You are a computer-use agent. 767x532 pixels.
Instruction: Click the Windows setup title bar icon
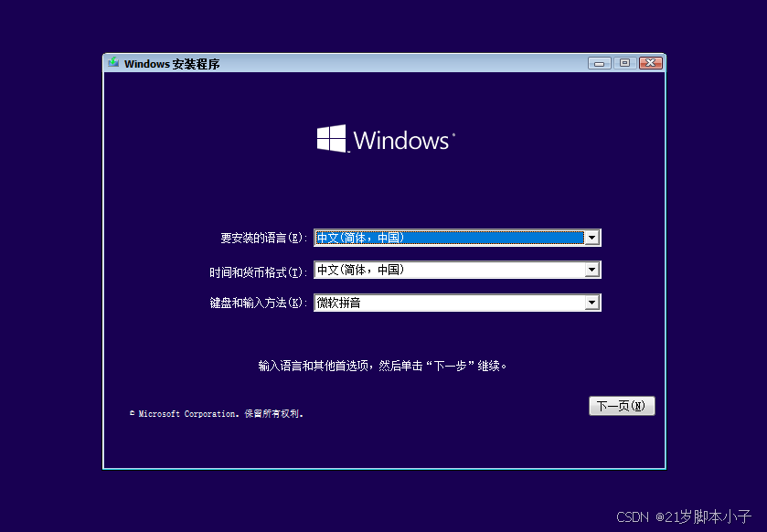(x=113, y=62)
